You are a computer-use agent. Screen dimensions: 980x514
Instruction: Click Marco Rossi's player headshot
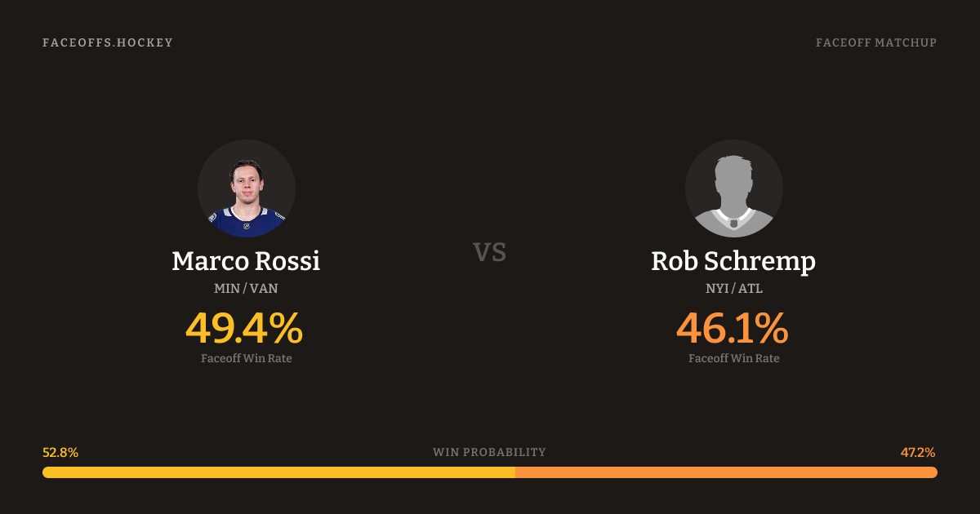(247, 188)
